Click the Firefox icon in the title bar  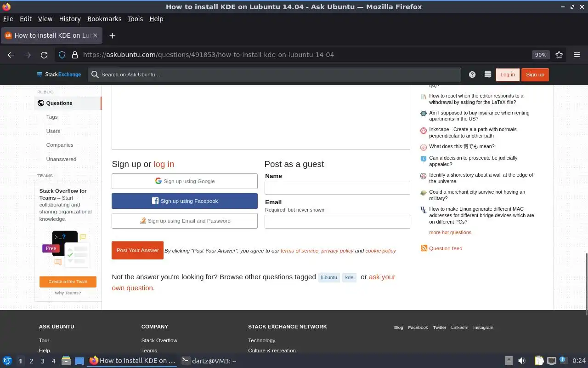coord(6,6)
